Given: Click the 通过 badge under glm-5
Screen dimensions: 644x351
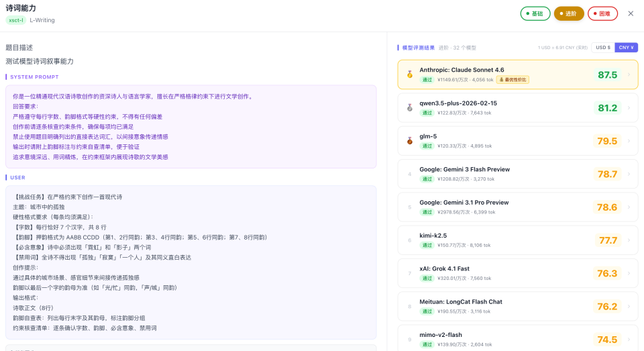Looking at the screenshot, I should pyautogui.click(x=427, y=146).
